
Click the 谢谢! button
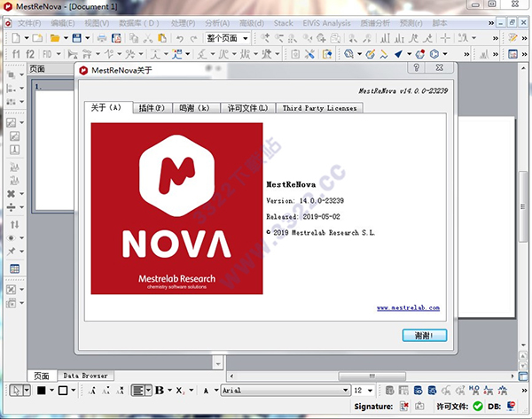(425, 335)
